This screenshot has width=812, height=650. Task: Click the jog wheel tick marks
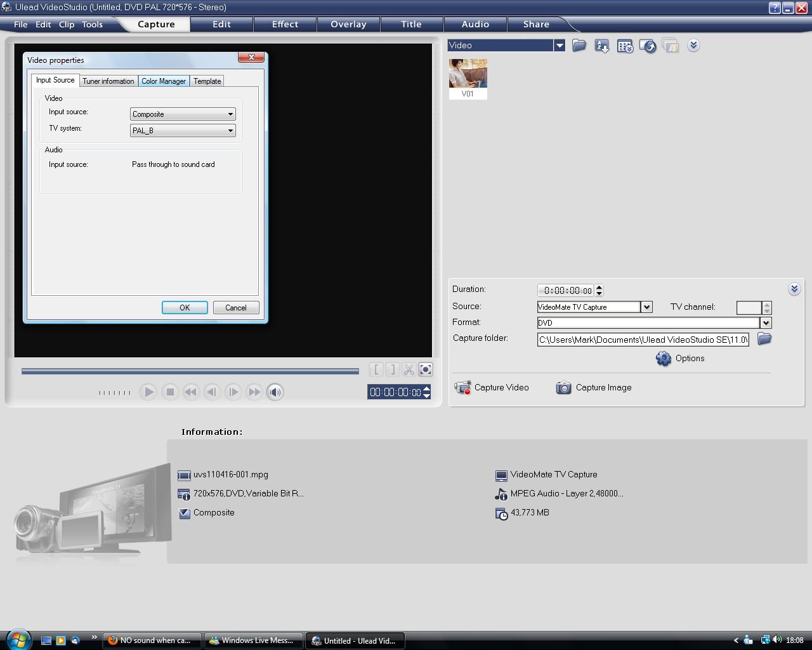point(115,393)
